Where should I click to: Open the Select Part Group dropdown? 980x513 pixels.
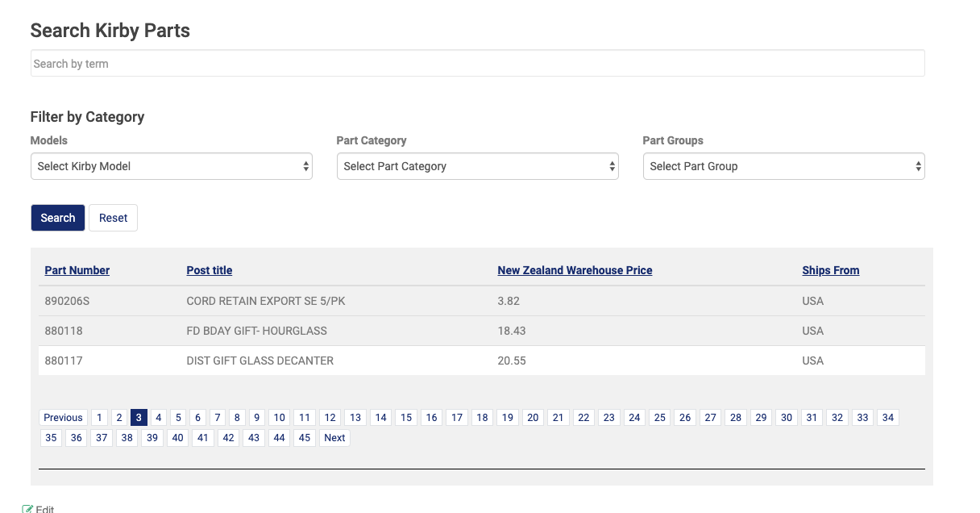click(x=784, y=166)
